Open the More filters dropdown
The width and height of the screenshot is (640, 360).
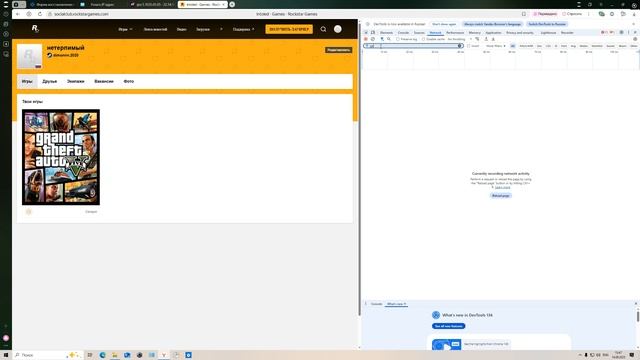point(496,46)
